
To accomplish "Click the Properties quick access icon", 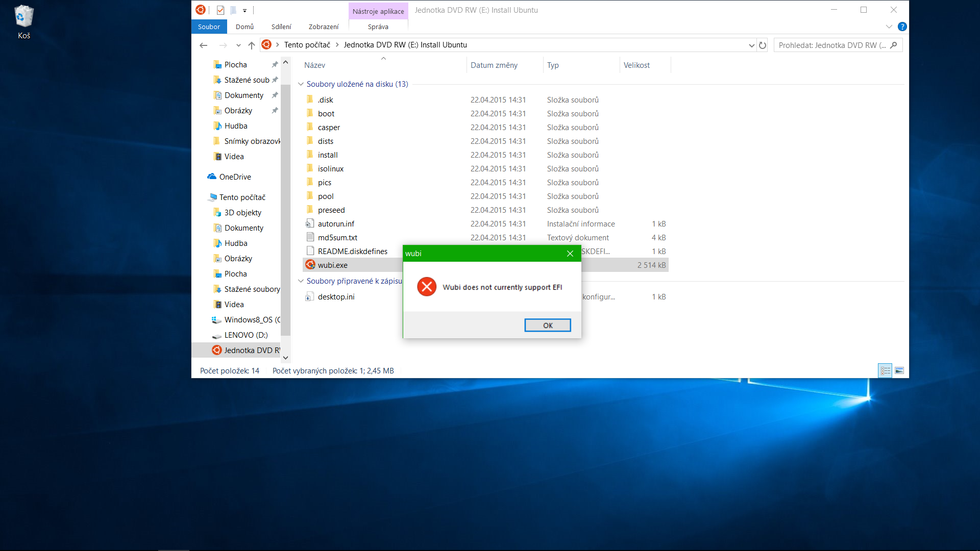I will (x=220, y=10).
